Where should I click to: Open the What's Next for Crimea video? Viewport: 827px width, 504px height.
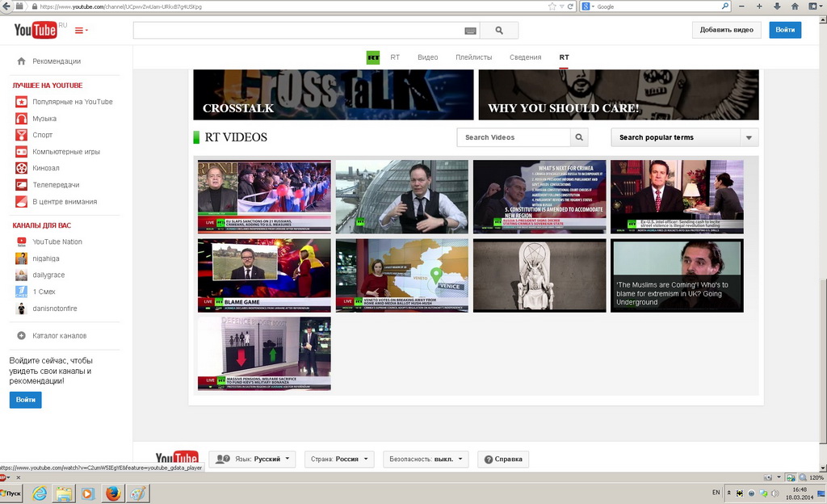pyautogui.click(x=539, y=196)
